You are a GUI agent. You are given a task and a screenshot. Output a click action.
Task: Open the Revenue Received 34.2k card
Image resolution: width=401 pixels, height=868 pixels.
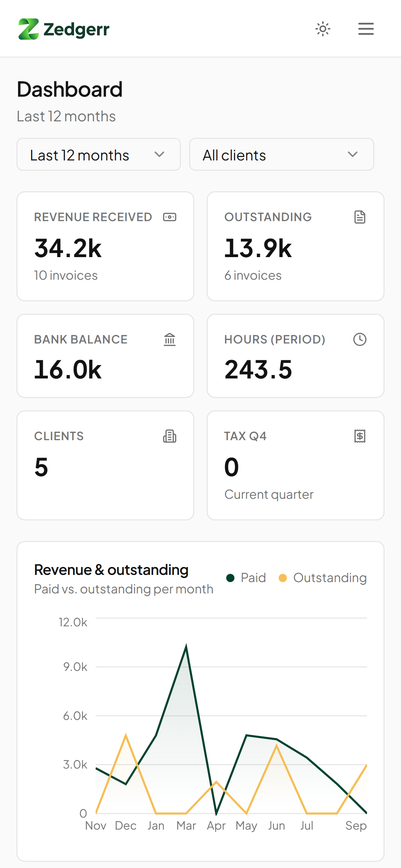(106, 246)
